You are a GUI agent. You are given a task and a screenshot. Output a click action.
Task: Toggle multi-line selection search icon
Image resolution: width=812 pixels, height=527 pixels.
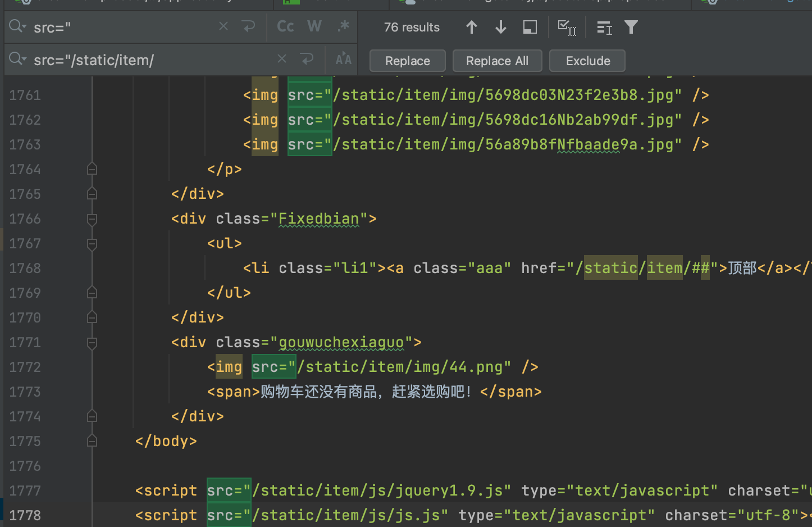604,27
